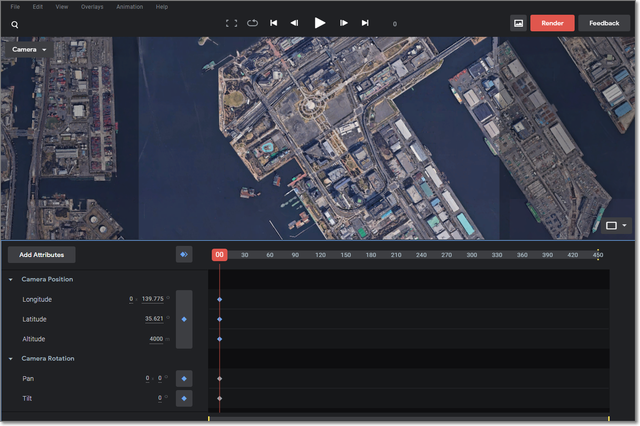Toggle the Pan keyframe diamond button
This screenshot has width=640, height=426.
(x=184, y=379)
